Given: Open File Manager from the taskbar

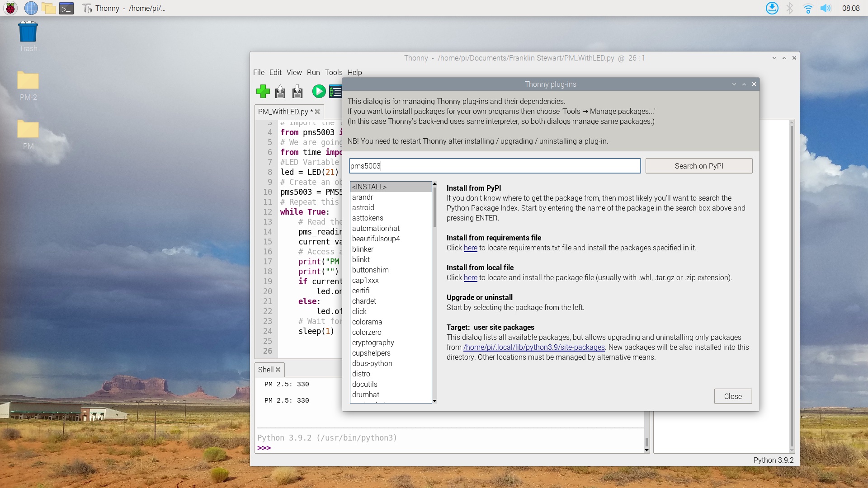Looking at the screenshot, I should pos(48,8).
